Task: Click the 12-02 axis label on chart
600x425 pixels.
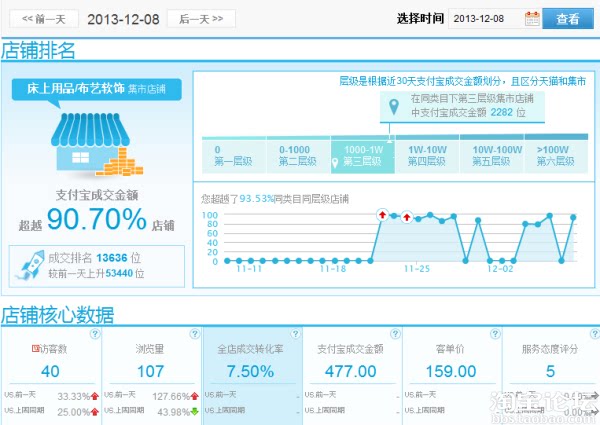Action: pos(500,269)
